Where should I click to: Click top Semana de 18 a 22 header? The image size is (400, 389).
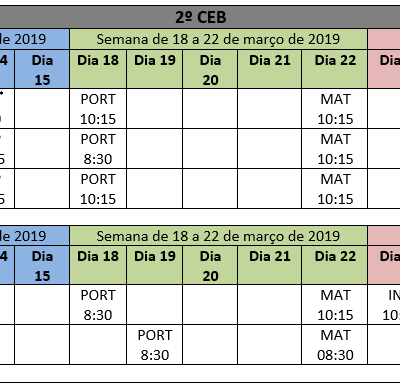[x=218, y=39]
